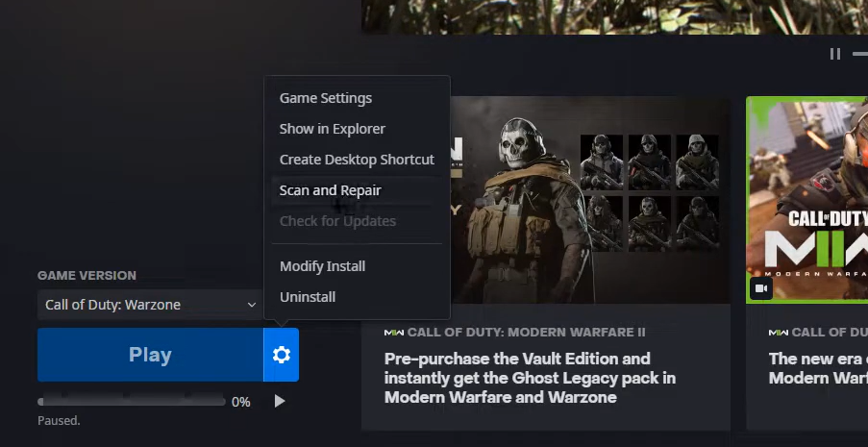Expand the Call of Duty: Warzone version dropdown
The image size is (868, 447).
point(150,305)
